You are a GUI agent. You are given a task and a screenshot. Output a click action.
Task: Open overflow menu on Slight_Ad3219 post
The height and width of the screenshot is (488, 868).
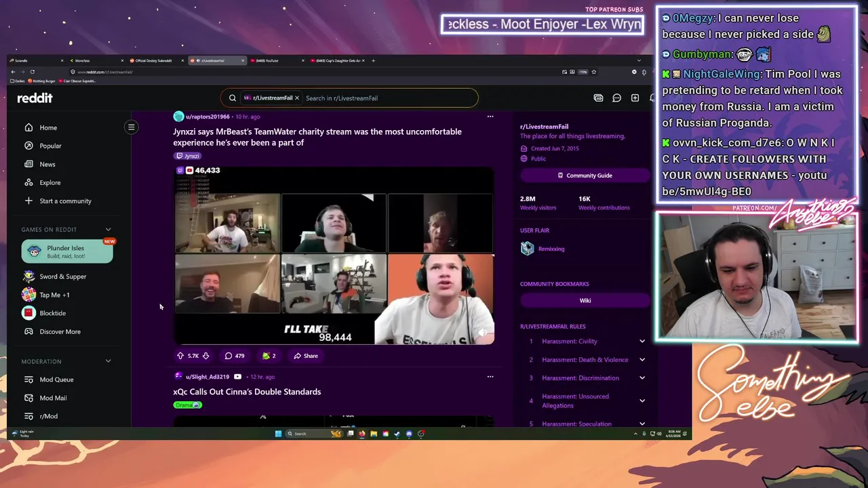point(490,377)
